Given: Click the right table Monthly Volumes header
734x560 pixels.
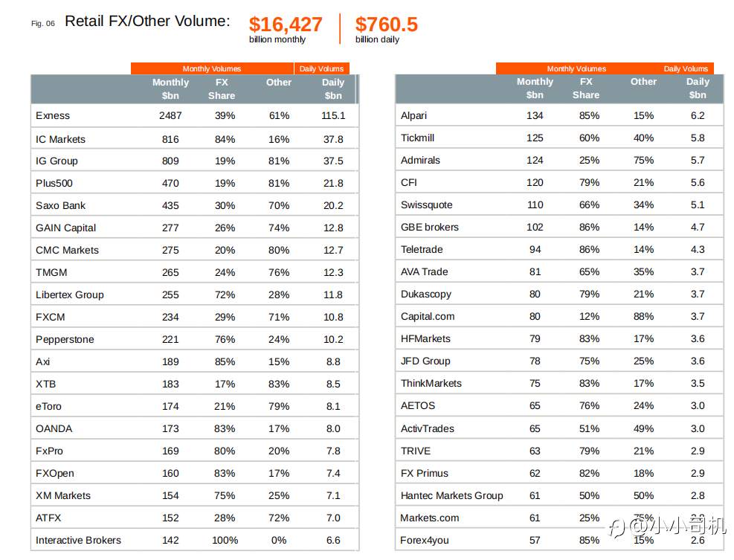Looking at the screenshot, I should 576,68.
